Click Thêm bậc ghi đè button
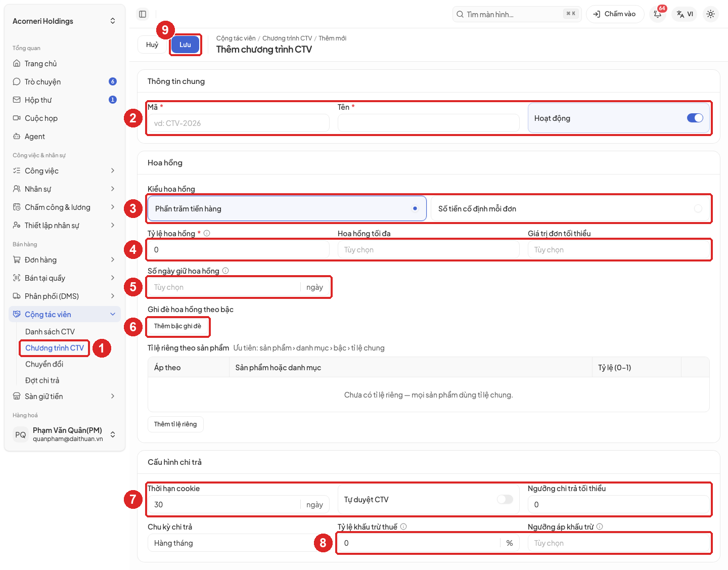This screenshot has height=570, width=728. 177,326
